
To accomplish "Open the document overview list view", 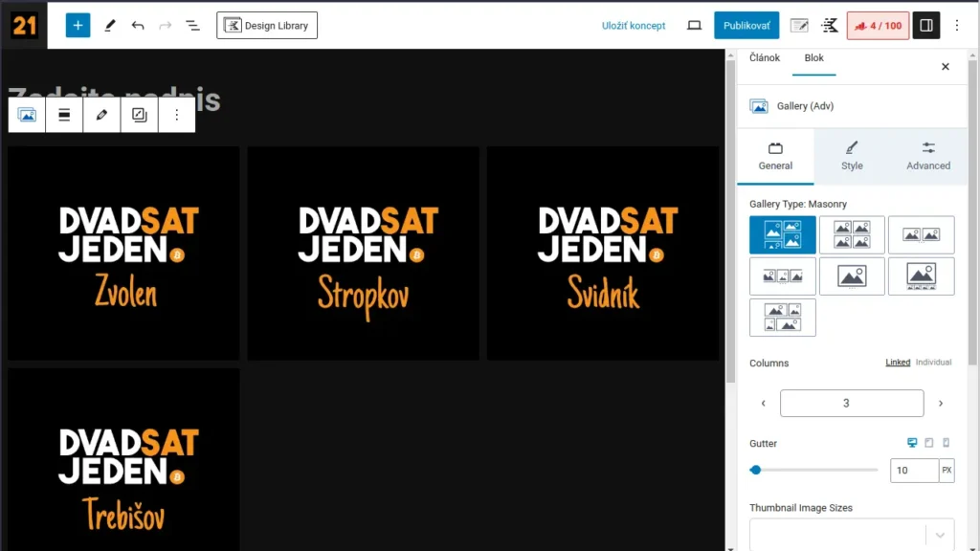I will [192, 26].
